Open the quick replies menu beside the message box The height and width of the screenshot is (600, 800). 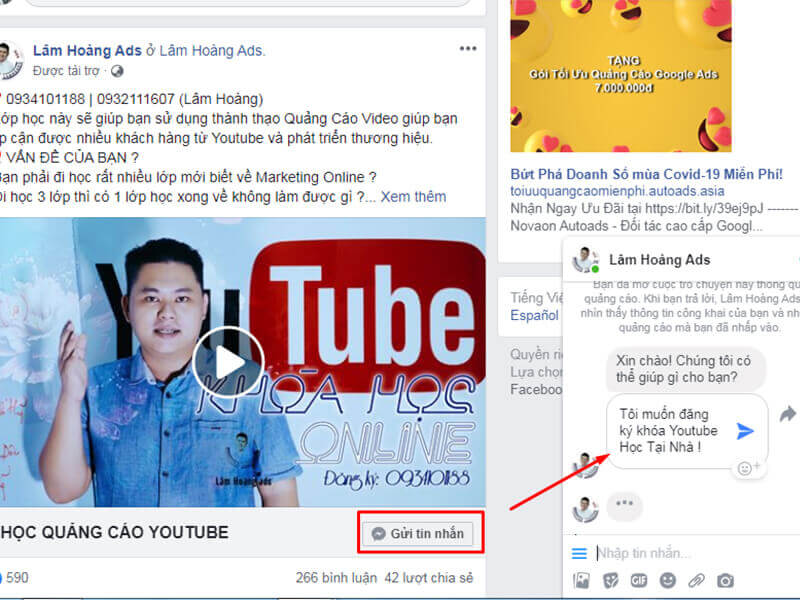click(x=580, y=552)
